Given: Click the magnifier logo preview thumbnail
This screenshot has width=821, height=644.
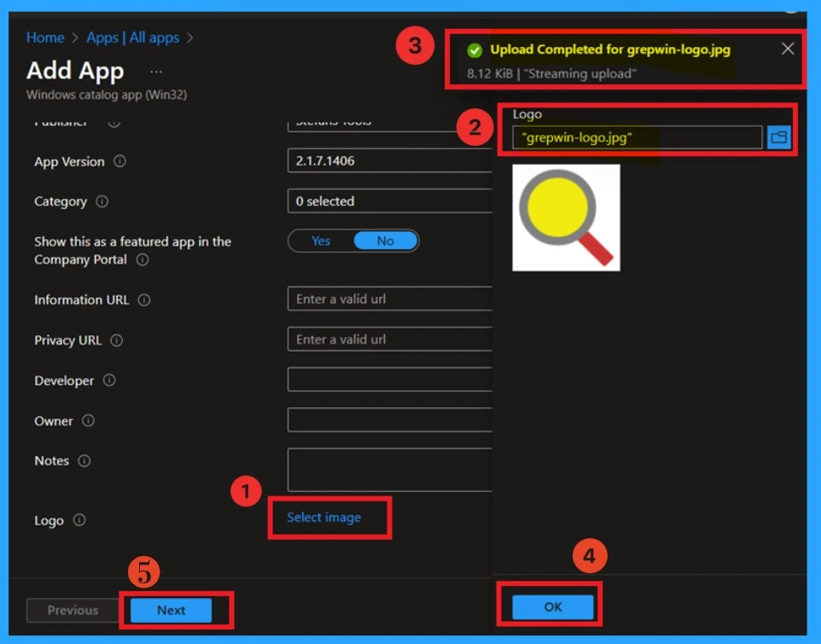Looking at the screenshot, I should point(566,218).
